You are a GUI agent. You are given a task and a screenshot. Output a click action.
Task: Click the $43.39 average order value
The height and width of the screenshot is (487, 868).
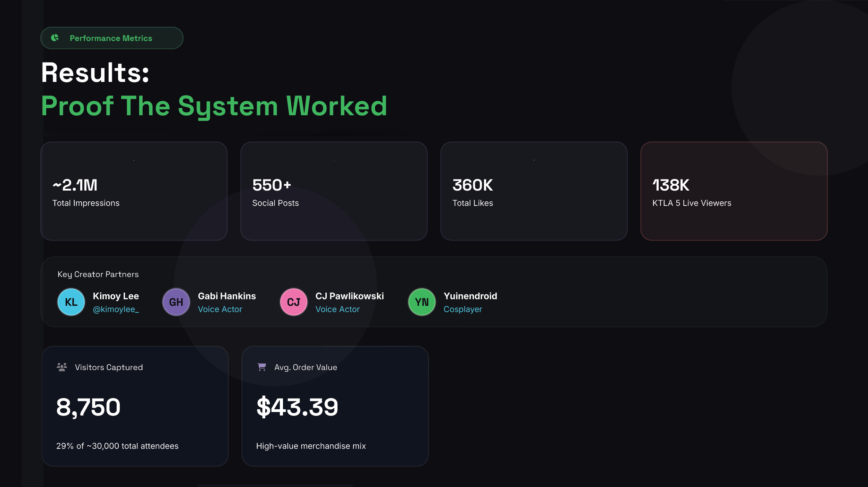[x=297, y=407]
